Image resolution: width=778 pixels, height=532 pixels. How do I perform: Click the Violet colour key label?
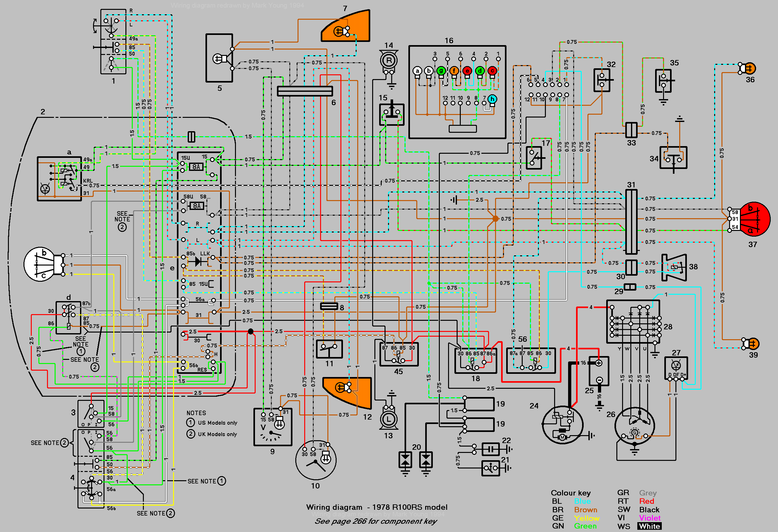[650, 518]
